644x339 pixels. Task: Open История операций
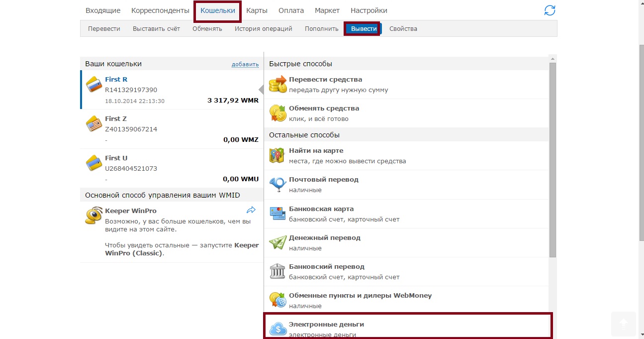click(264, 29)
